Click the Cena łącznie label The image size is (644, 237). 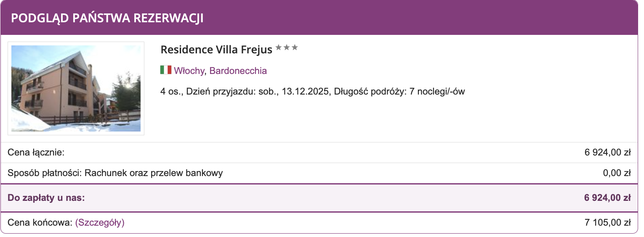coord(36,153)
